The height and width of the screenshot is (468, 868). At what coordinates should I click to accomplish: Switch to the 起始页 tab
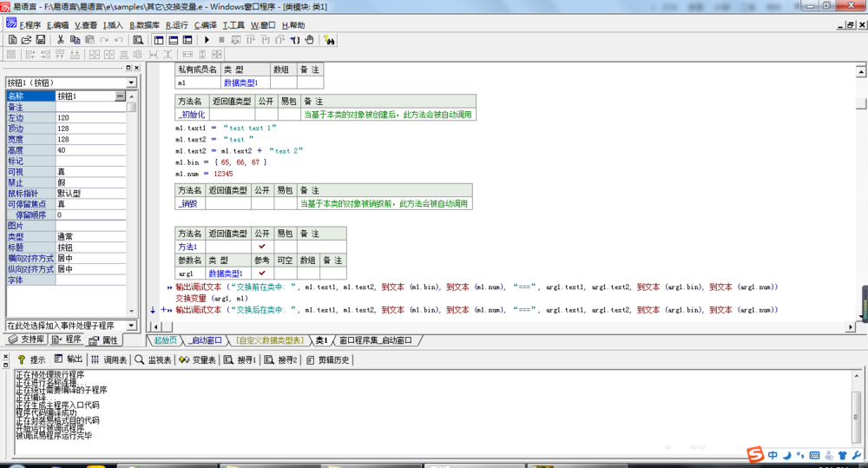click(165, 340)
